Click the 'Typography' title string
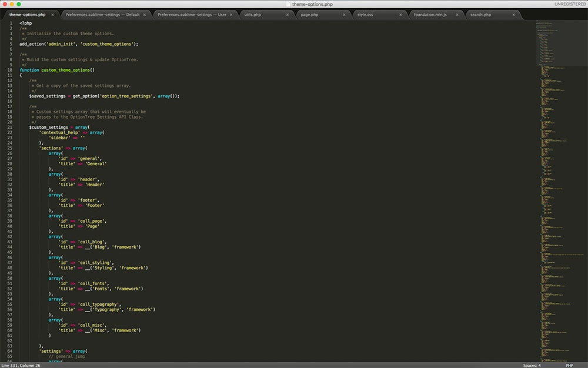This screenshot has width=588, height=368. click(x=107, y=310)
